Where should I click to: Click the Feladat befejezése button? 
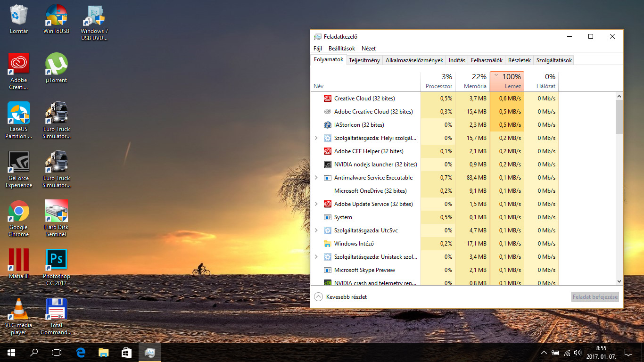pos(595,297)
